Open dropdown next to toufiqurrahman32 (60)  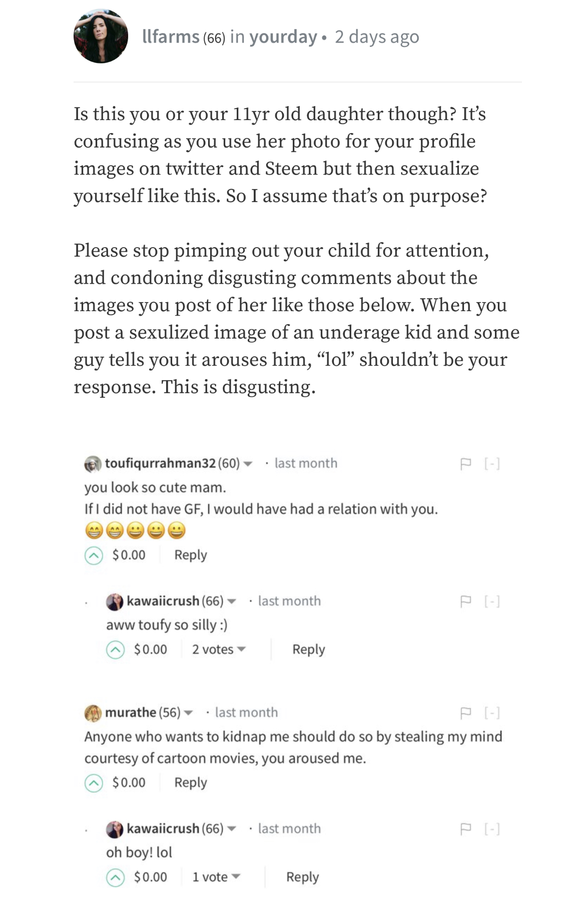[247, 464]
